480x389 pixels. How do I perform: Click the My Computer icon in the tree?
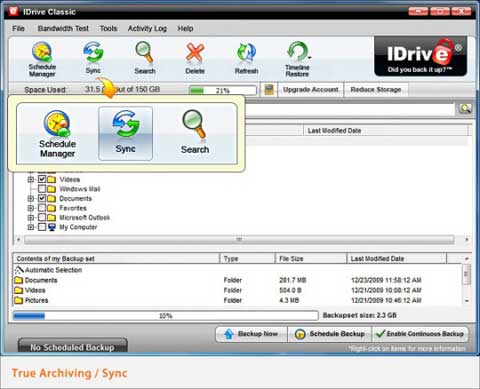52,227
